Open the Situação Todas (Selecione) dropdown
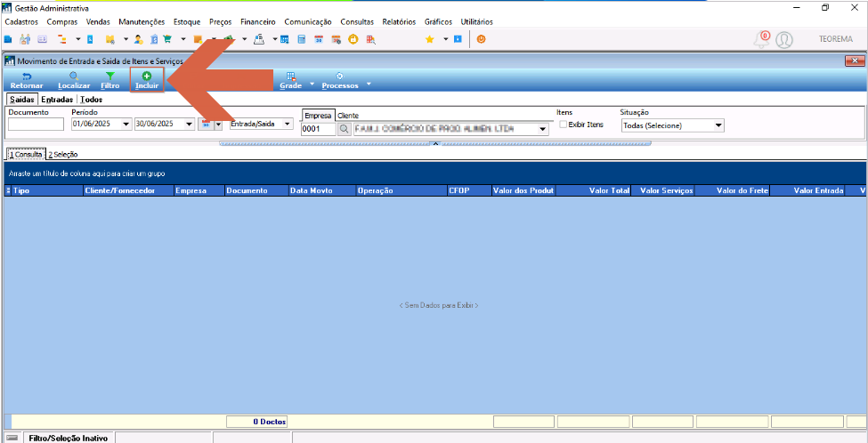This screenshot has width=868, height=443. point(718,125)
